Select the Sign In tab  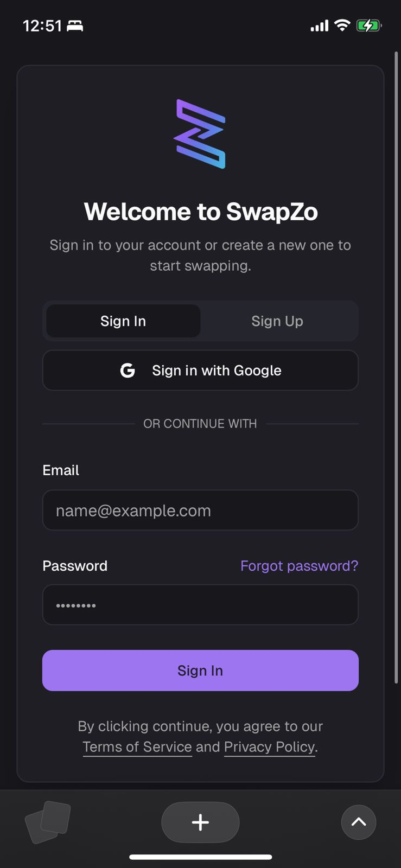tap(123, 321)
